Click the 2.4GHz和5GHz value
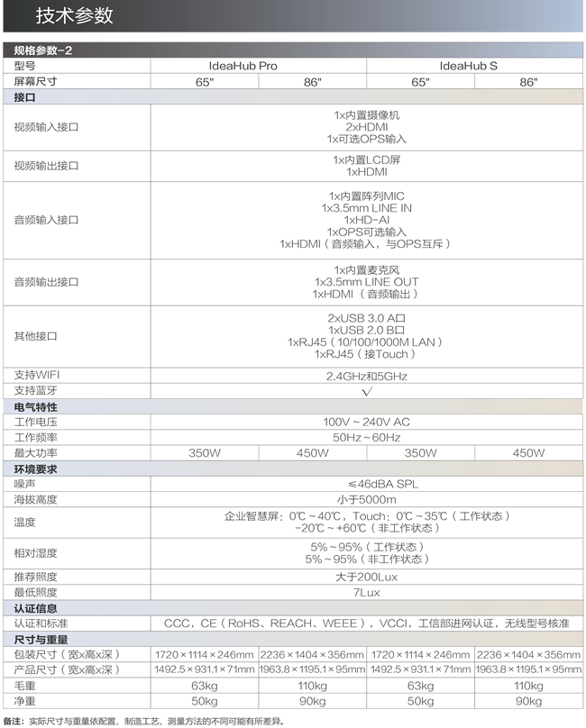Viewport: 586px width, 728px height. point(367,376)
